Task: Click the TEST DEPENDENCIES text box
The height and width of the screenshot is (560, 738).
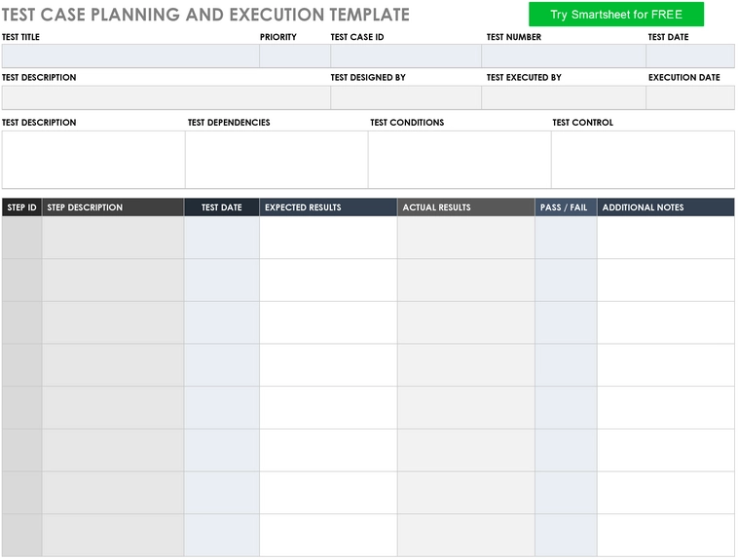Action: [277, 160]
